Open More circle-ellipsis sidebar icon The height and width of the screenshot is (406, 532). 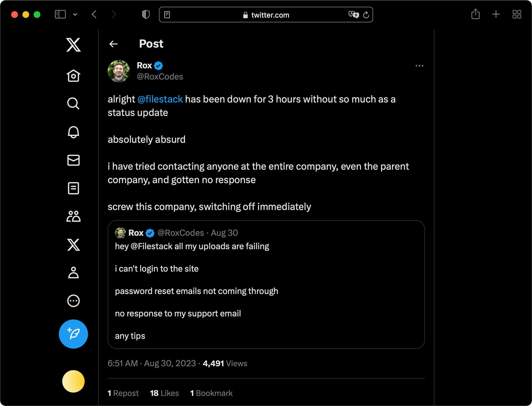pos(73,301)
